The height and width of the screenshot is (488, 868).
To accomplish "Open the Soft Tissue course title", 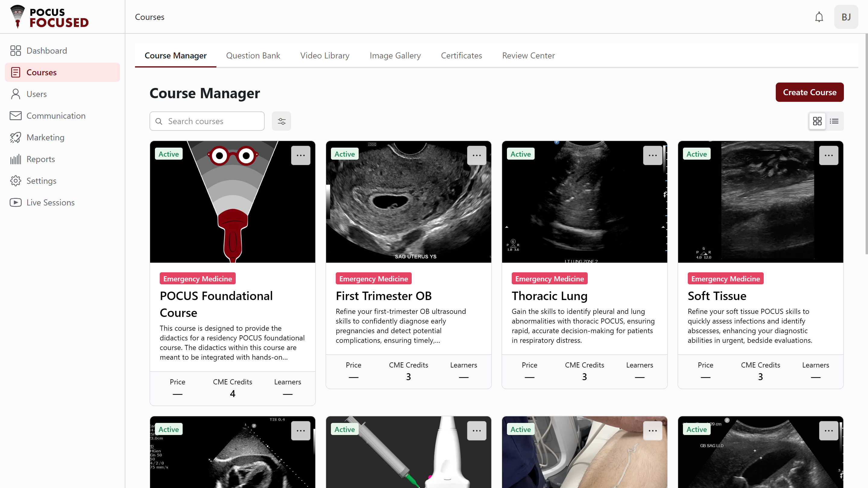I will pos(717,296).
